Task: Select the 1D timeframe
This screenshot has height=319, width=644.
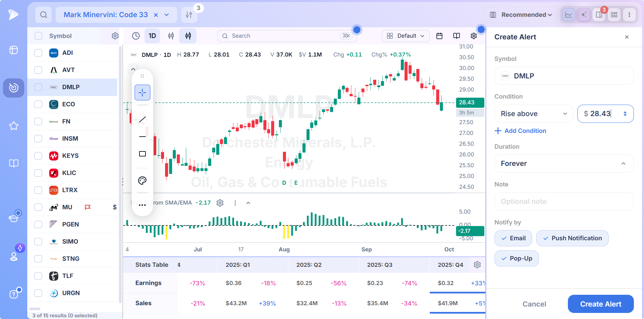Action: 152,36
